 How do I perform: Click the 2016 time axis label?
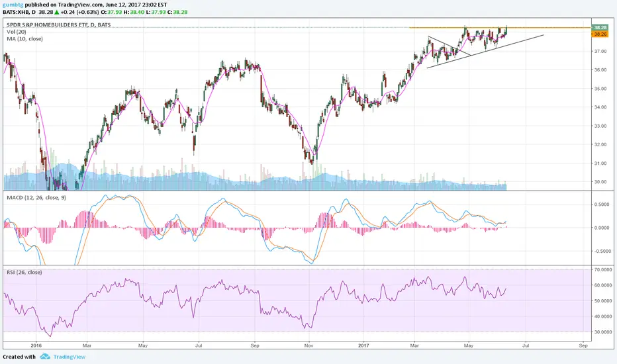pos(36,345)
